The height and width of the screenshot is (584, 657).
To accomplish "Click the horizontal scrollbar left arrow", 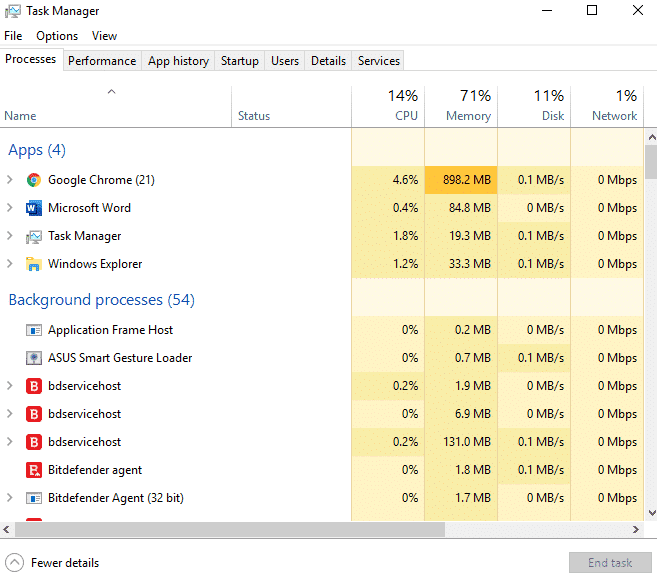I will pyautogui.click(x=6, y=530).
